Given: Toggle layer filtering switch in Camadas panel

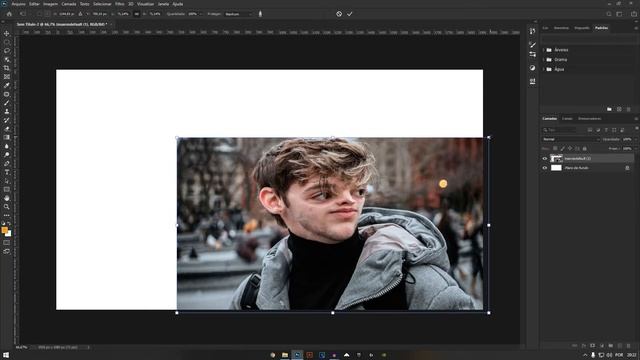Looking at the screenshot, I should click(x=636, y=129).
